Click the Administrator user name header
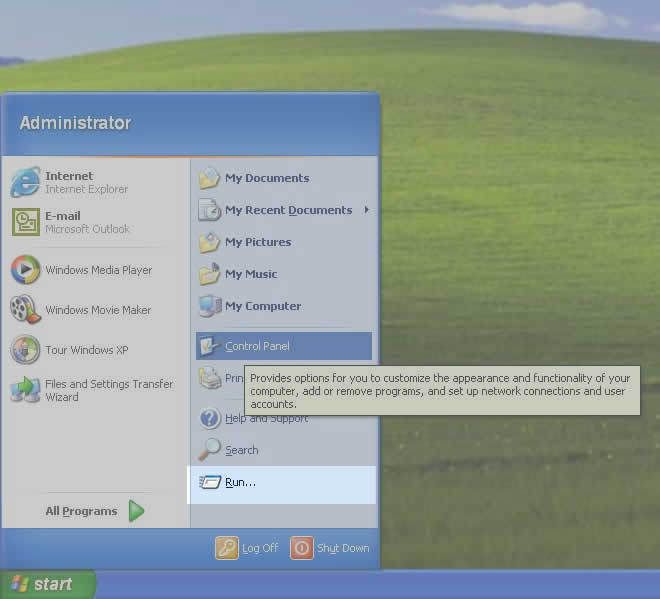Image resolution: width=660 pixels, height=599 pixels. point(75,123)
